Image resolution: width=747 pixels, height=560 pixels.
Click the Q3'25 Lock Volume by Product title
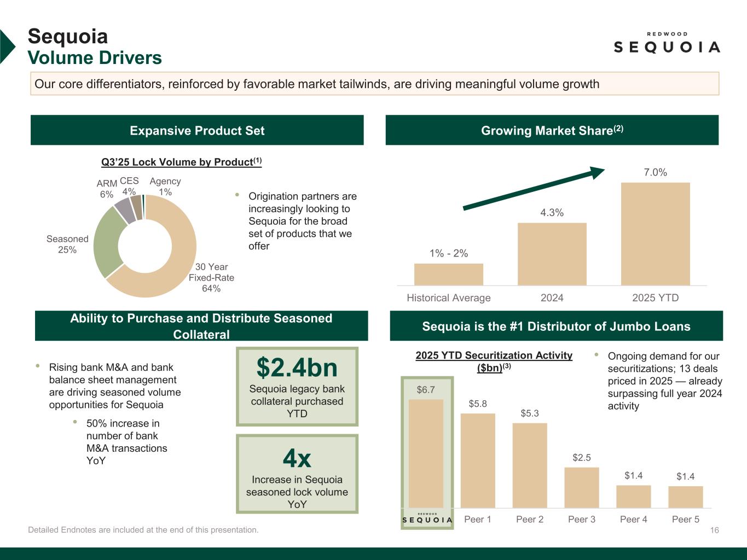(x=181, y=162)
